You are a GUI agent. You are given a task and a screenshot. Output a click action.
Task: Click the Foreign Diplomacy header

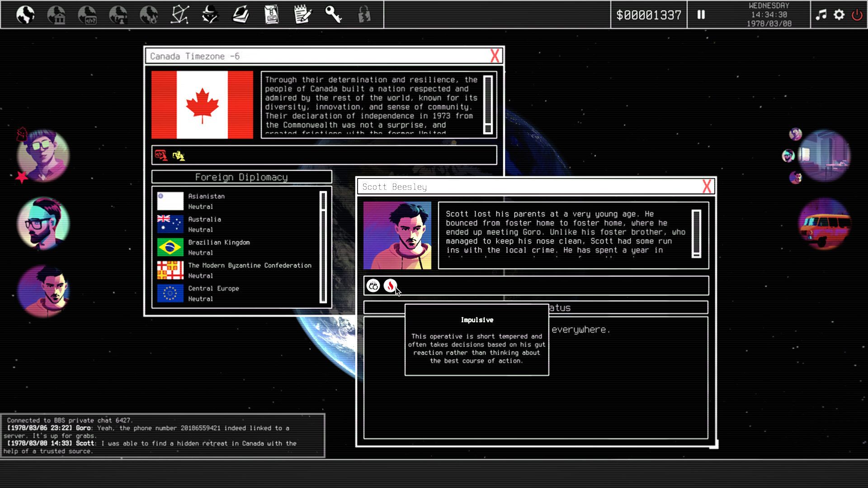[241, 177]
